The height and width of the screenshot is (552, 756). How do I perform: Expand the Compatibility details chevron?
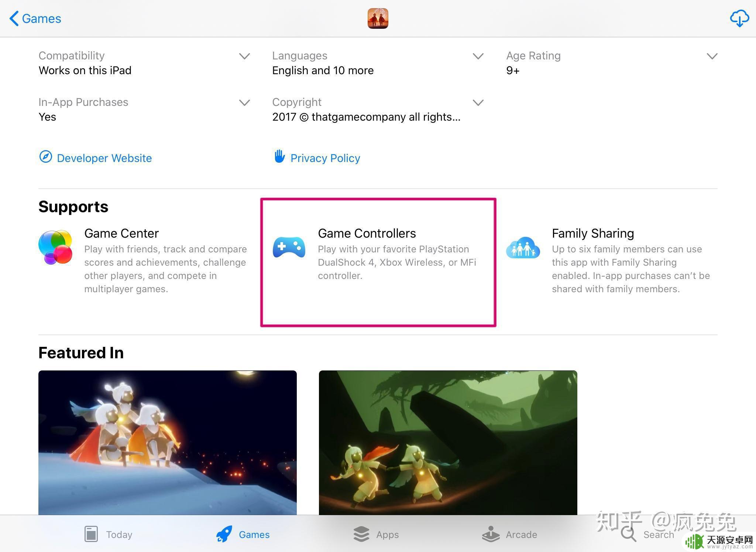point(244,56)
